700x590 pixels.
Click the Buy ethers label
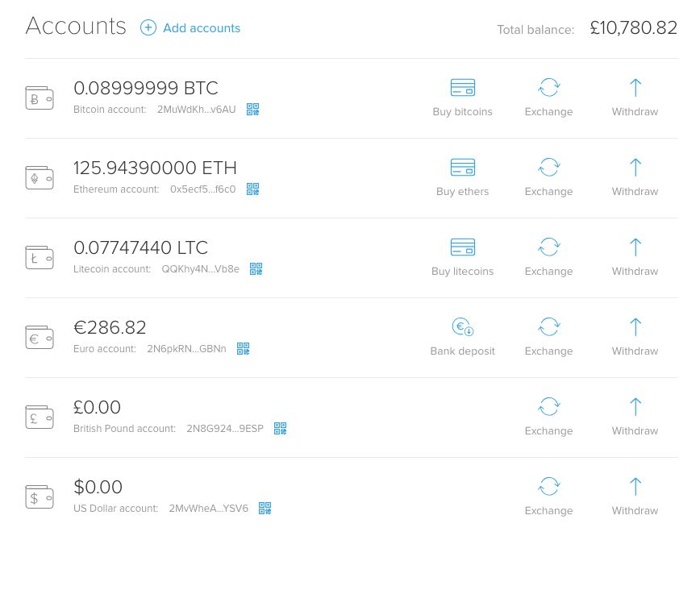pyautogui.click(x=463, y=192)
